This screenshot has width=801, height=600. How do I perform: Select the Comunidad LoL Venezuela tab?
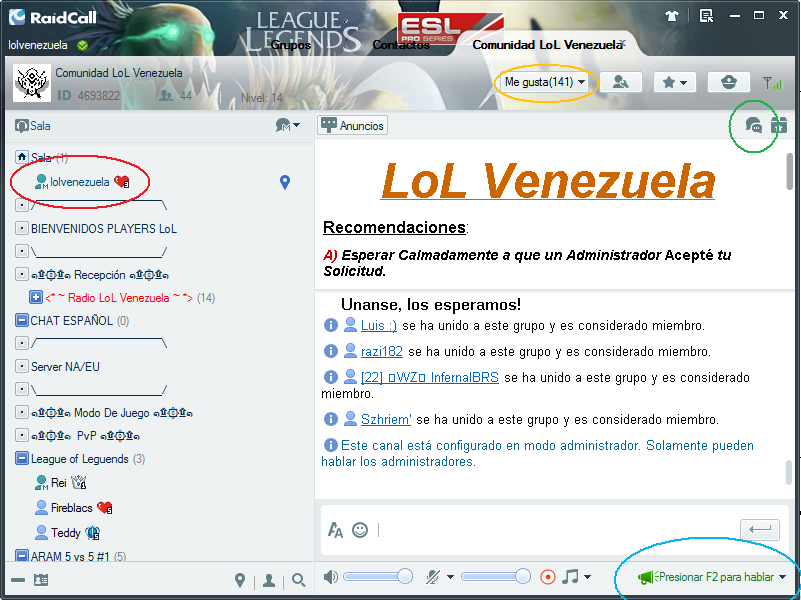(545, 45)
